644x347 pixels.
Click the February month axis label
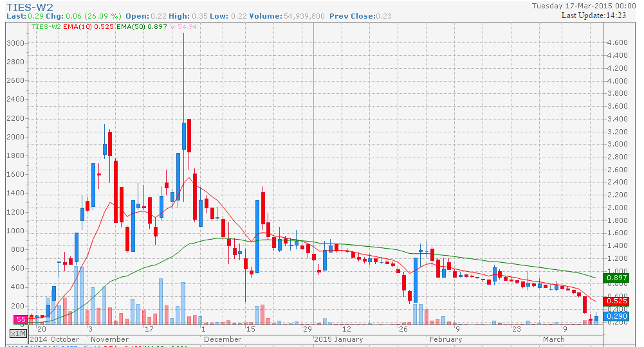tap(446, 339)
